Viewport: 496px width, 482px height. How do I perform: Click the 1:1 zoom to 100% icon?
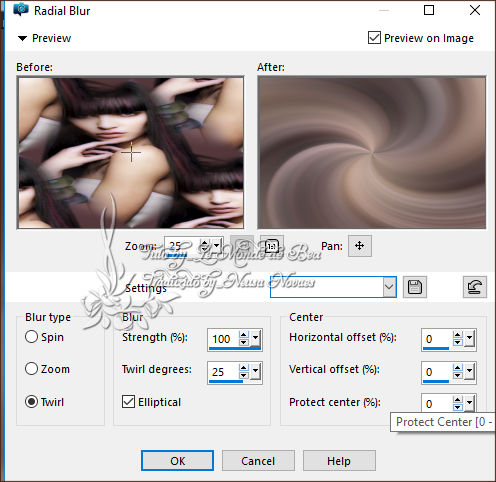click(272, 246)
